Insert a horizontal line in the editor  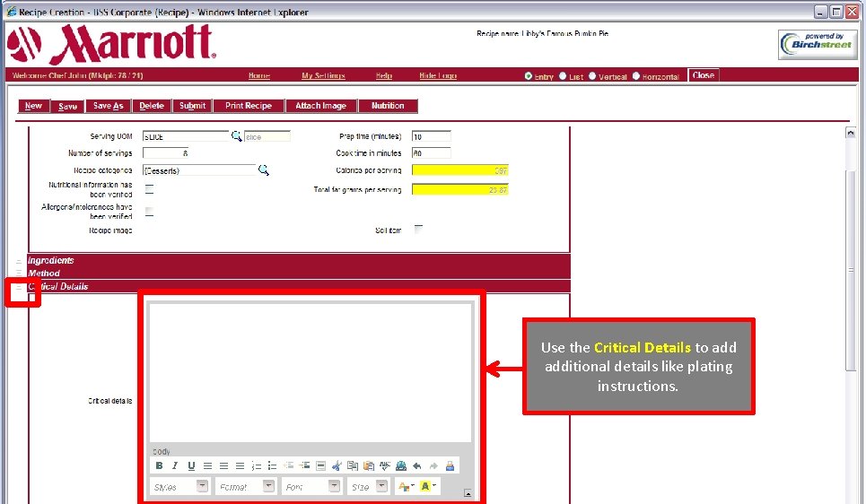point(320,466)
